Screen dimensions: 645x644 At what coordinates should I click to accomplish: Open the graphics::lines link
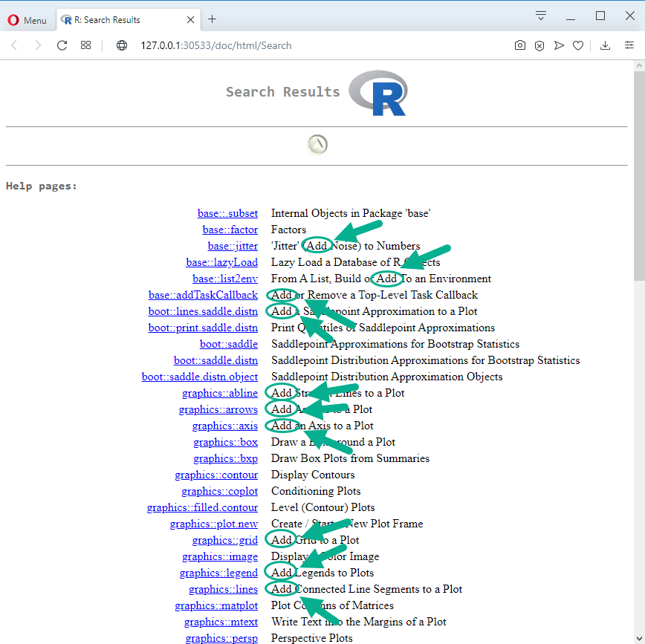(224, 589)
